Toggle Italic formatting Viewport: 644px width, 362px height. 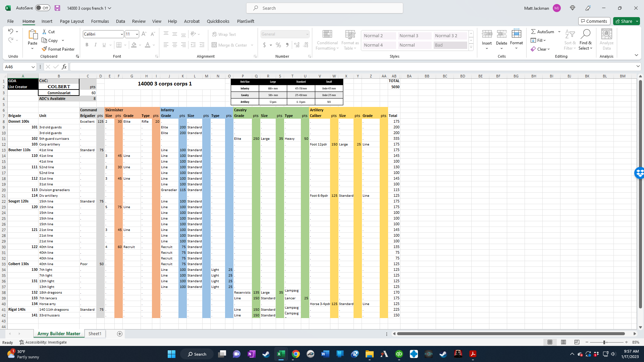(96, 45)
